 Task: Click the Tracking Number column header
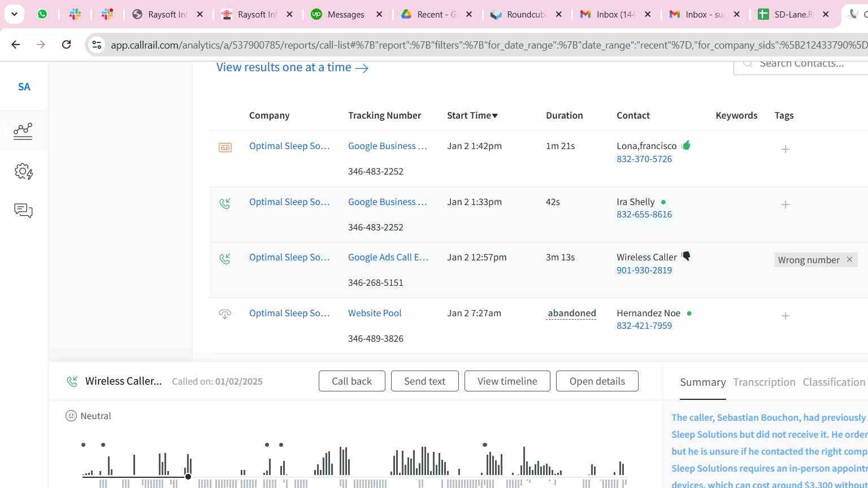(384, 115)
